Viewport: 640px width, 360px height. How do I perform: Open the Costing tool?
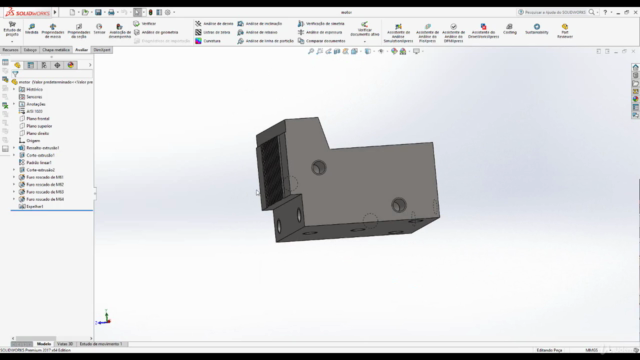(x=509, y=29)
